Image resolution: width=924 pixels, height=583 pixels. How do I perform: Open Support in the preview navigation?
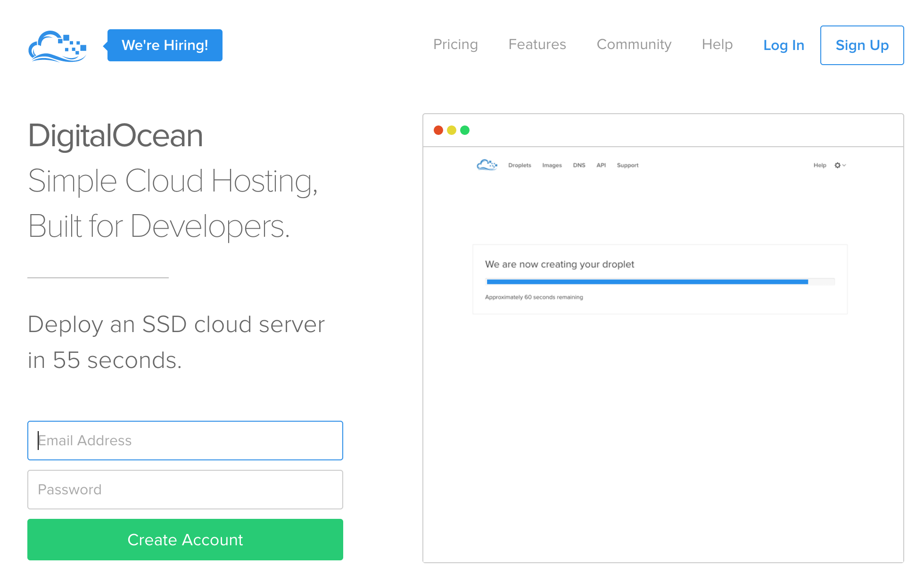coord(627,166)
